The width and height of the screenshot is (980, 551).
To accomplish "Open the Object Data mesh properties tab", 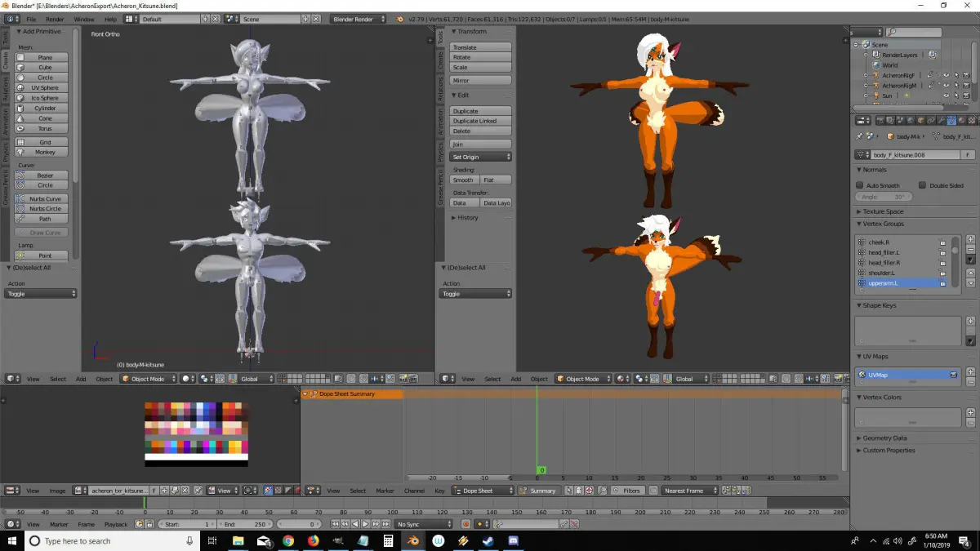I will [x=951, y=120].
